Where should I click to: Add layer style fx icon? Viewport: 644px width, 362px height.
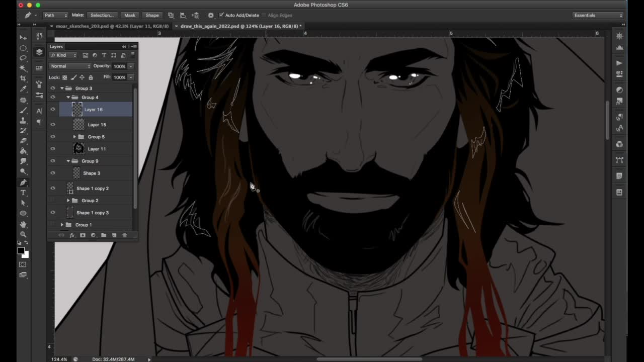pyautogui.click(x=72, y=235)
